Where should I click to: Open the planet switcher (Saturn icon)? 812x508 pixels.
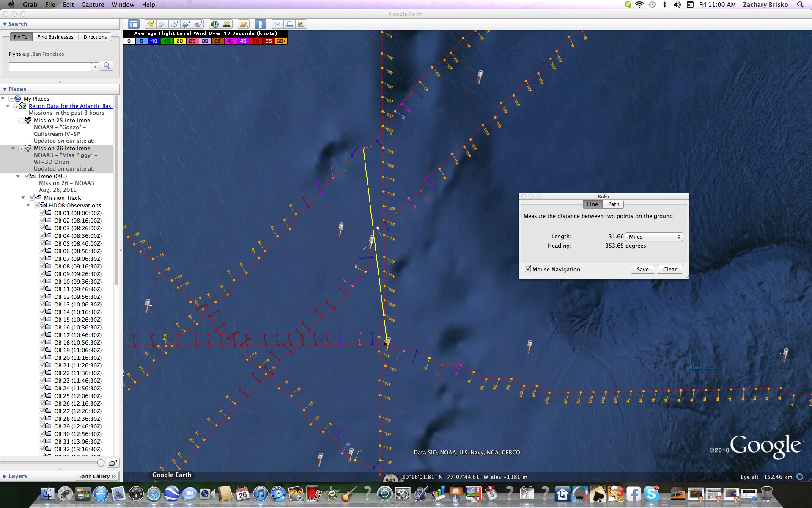click(x=243, y=24)
